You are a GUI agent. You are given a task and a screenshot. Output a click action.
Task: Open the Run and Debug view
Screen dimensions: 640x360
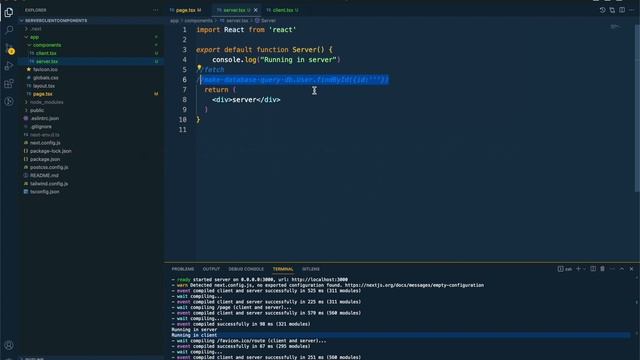point(9,66)
